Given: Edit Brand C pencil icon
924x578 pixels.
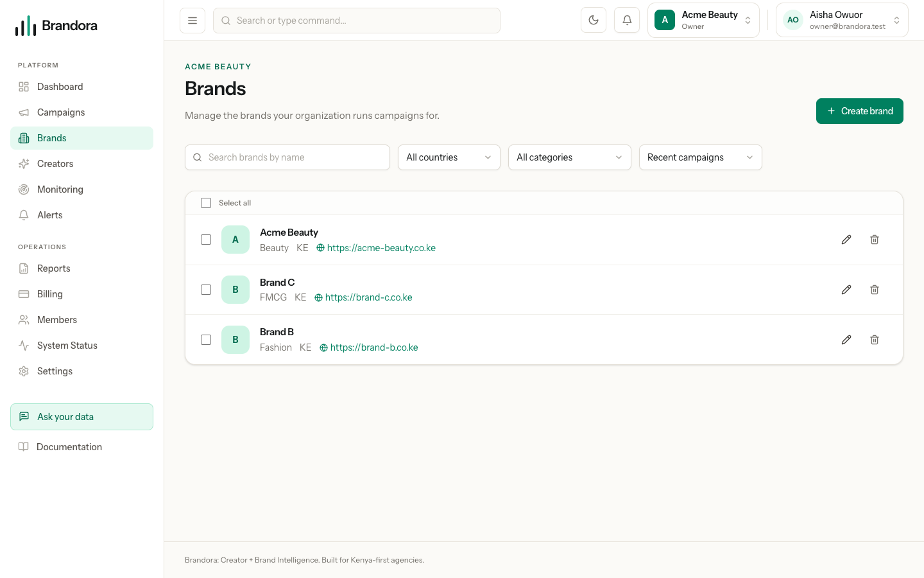Looking at the screenshot, I should point(846,290).
